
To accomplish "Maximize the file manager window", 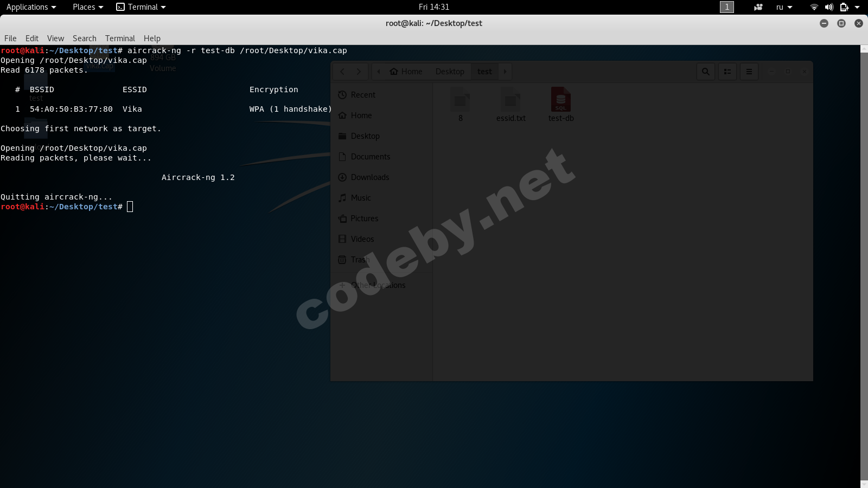I will point(788,72).
